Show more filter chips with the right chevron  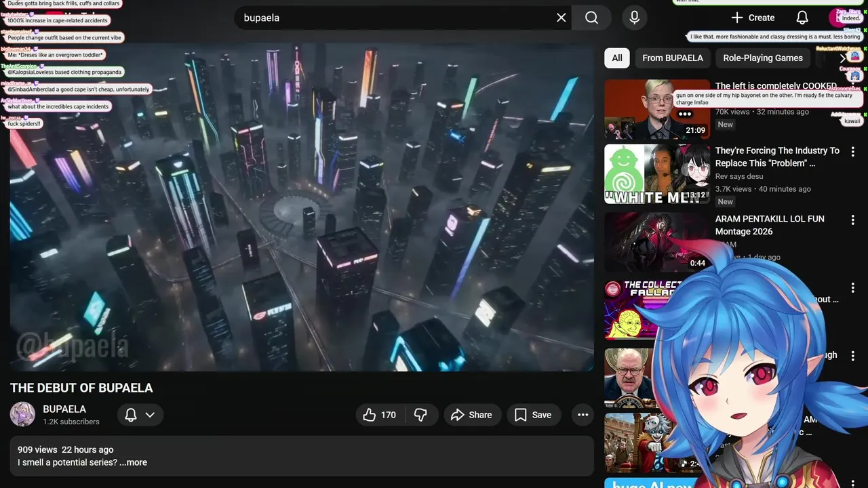(x=843, y=58)
